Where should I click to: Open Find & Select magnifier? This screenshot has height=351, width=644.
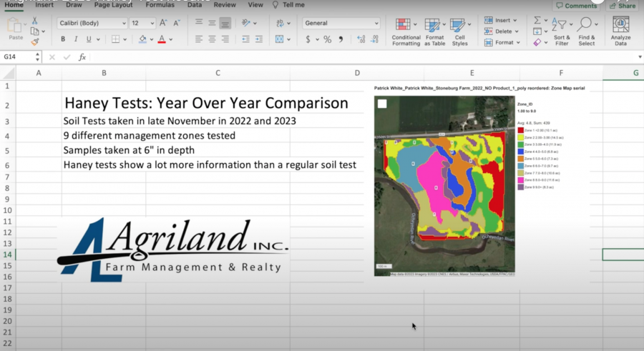[587, 31]
